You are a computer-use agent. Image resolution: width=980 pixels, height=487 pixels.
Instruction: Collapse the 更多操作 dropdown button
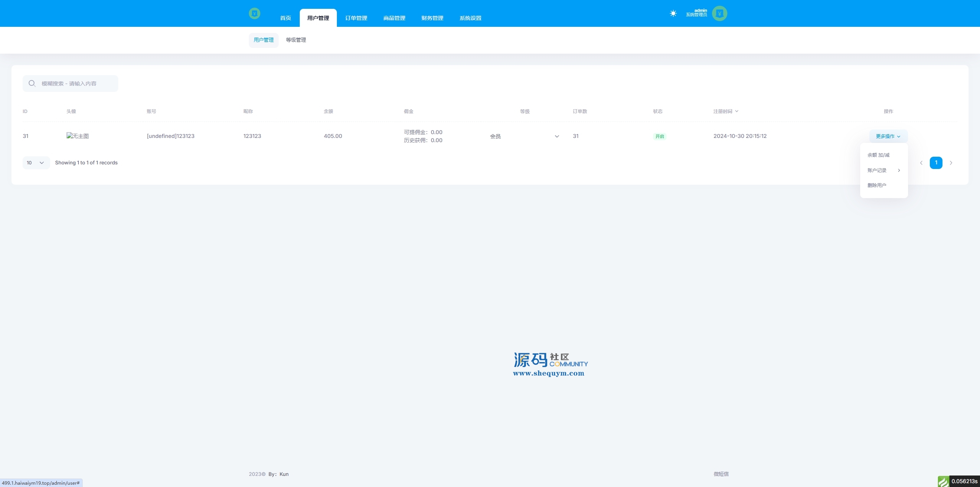888,136
